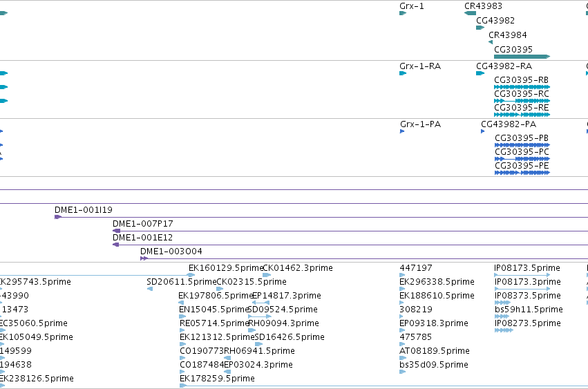
Task: Select the 308219 EST label
Action: 416,310
